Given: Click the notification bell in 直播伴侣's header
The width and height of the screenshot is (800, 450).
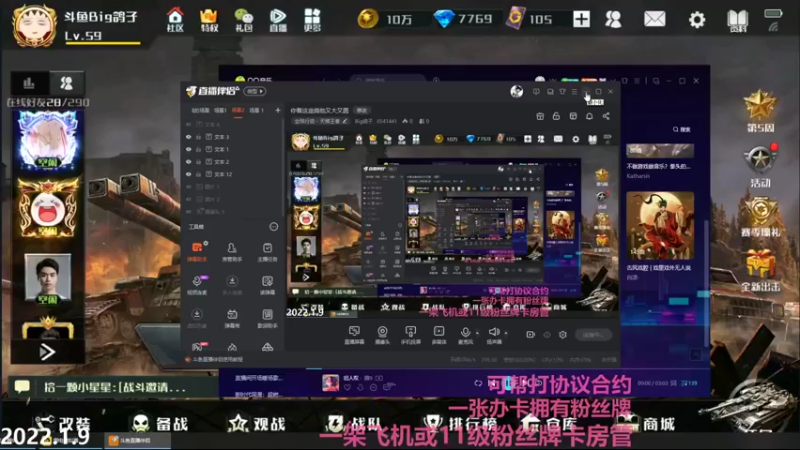Looking at the screenshot, I should 589,116.
